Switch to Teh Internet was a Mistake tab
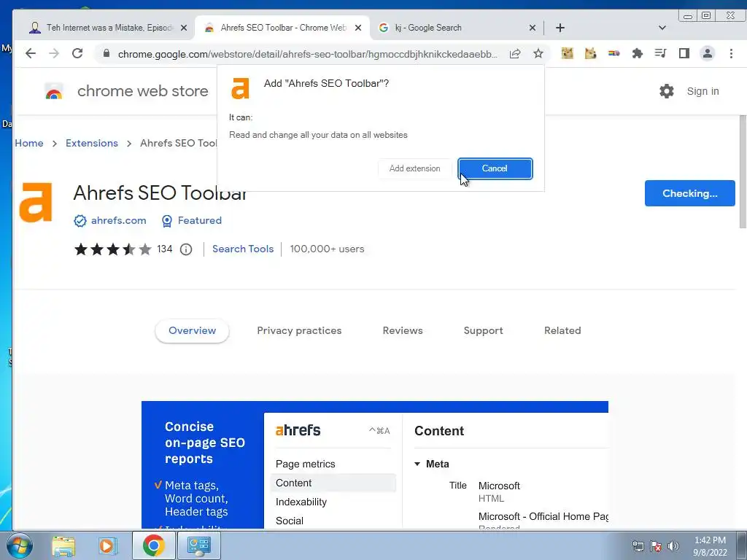This screenshot has height=560, width=747. pyautogui.click(x=104, y=28)
